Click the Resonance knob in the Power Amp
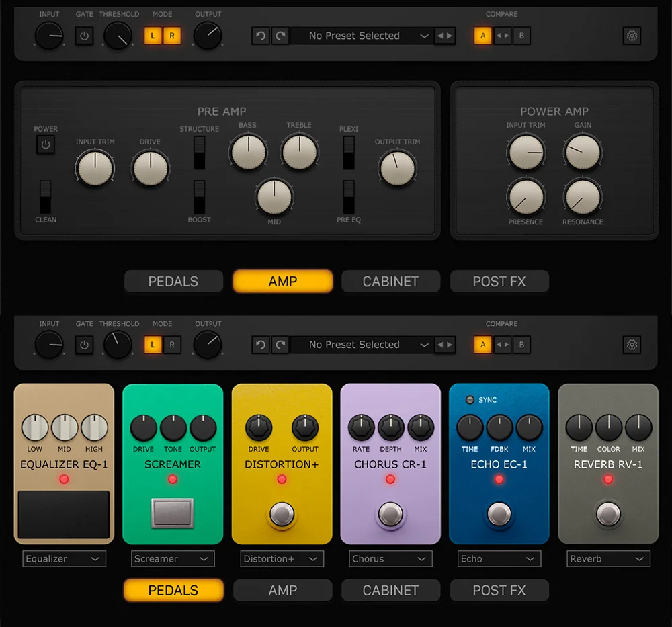 (583, 197)
